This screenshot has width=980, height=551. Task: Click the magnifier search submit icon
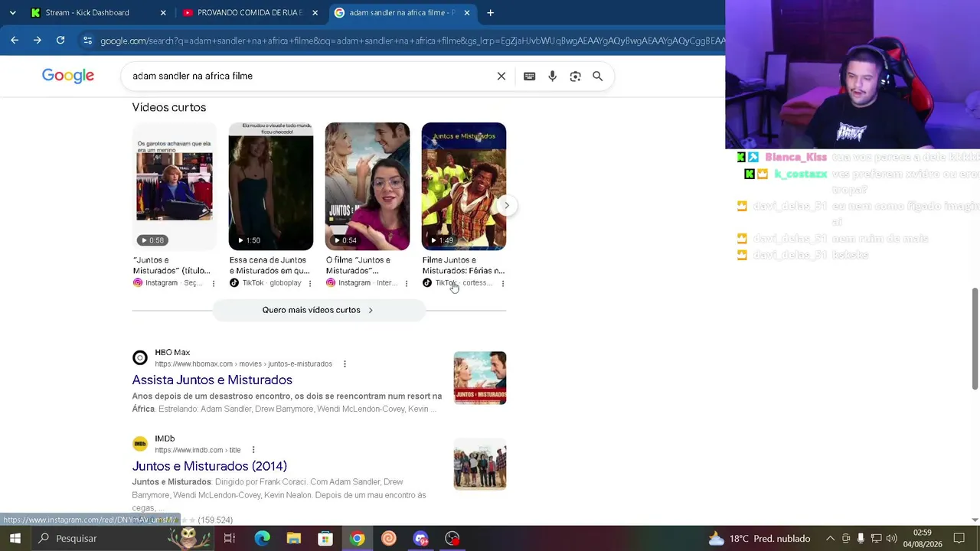[597, 77]
